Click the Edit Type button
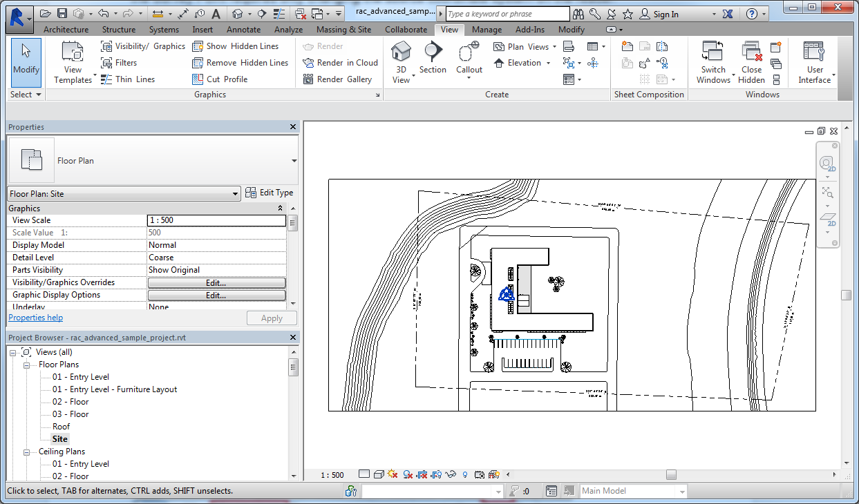 click(270, 193)
